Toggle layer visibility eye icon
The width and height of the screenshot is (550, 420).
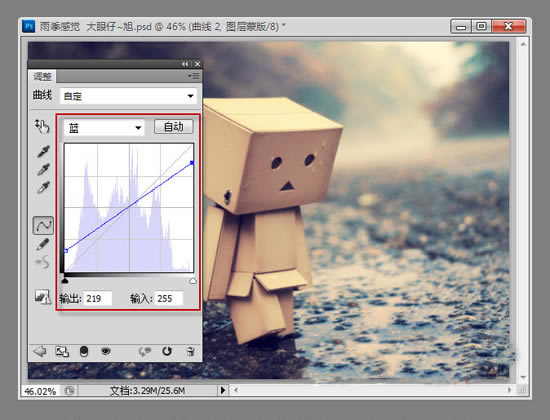click(106, 351)
